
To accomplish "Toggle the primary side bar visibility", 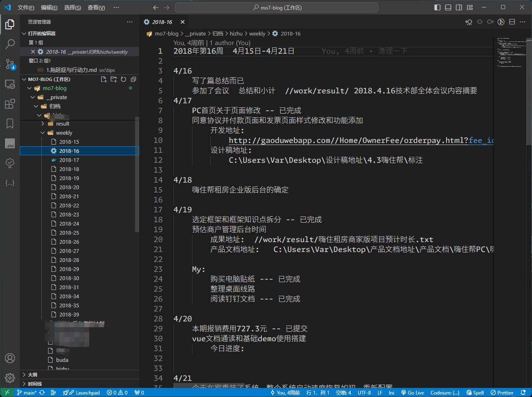I will (x=438, y=7).
